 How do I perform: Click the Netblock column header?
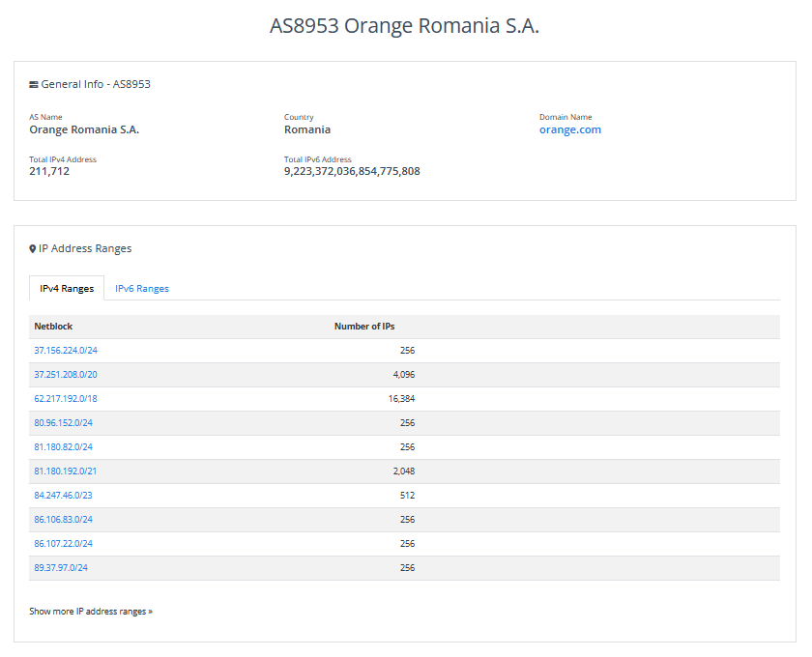53,327
